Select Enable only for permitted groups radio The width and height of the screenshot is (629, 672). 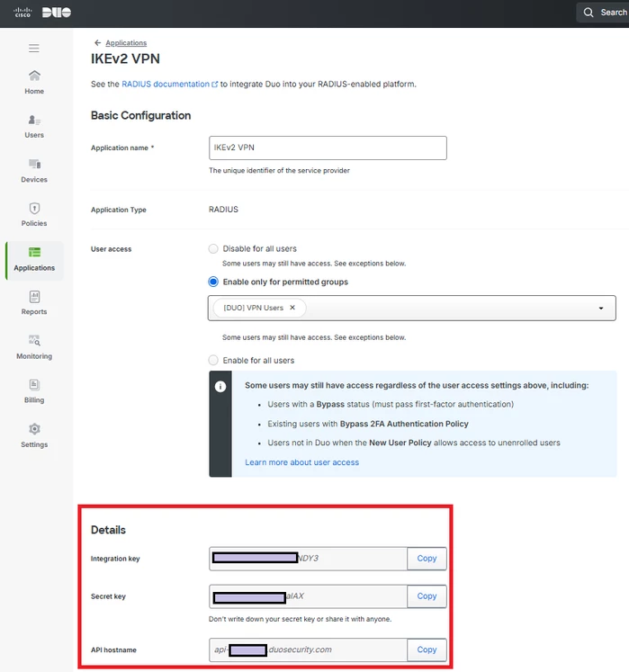(213, 282)
